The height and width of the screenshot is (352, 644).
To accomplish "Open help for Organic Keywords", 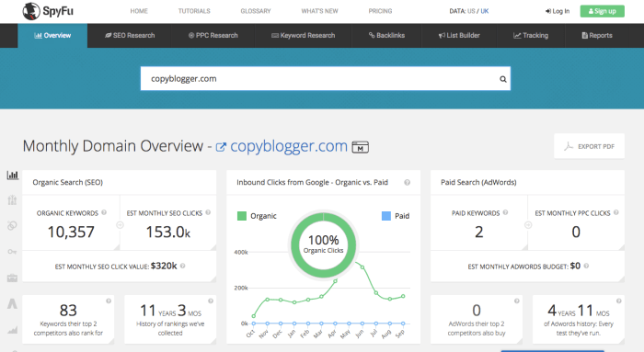I will click(x=104, y=212).
